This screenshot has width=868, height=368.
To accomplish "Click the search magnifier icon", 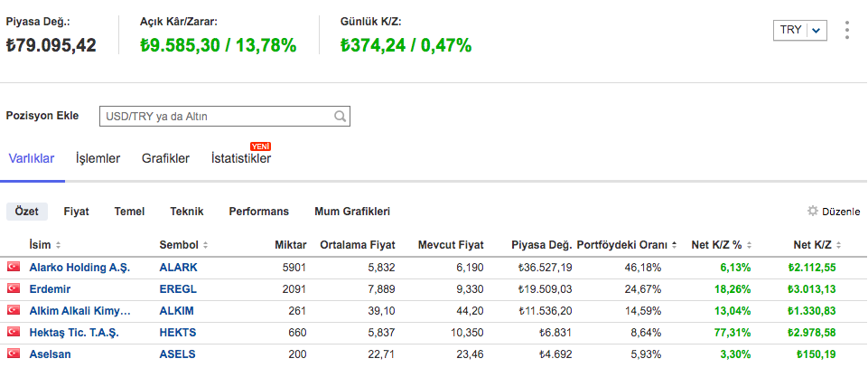I will (340, 117).
